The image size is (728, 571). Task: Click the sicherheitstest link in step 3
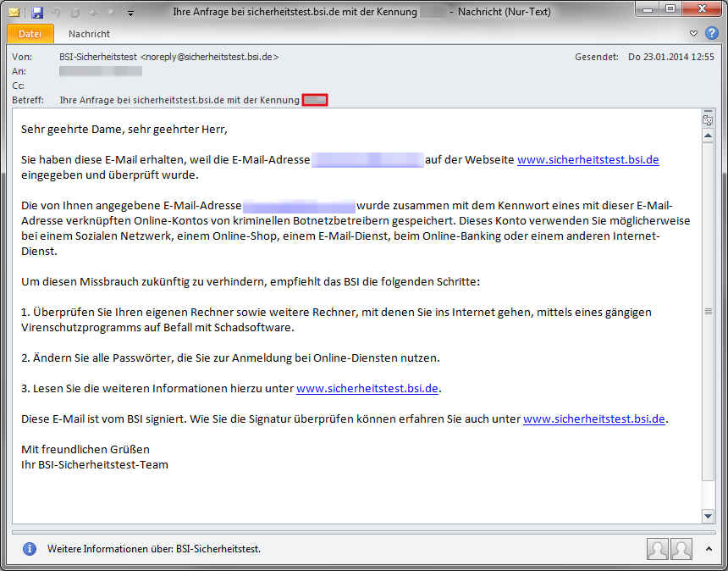pos(367,388)
